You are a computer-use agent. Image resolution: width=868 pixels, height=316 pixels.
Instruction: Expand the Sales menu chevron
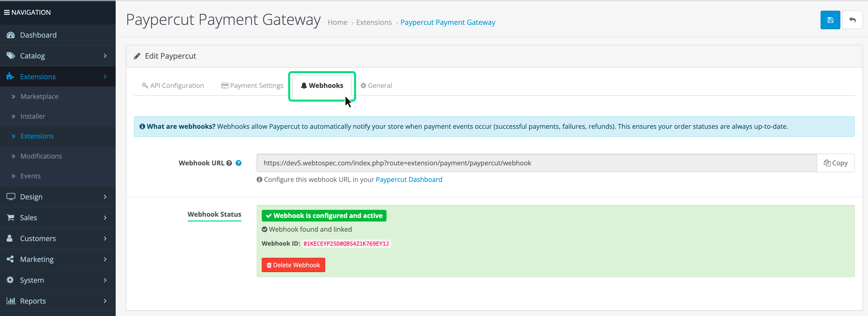click(105, 217)
